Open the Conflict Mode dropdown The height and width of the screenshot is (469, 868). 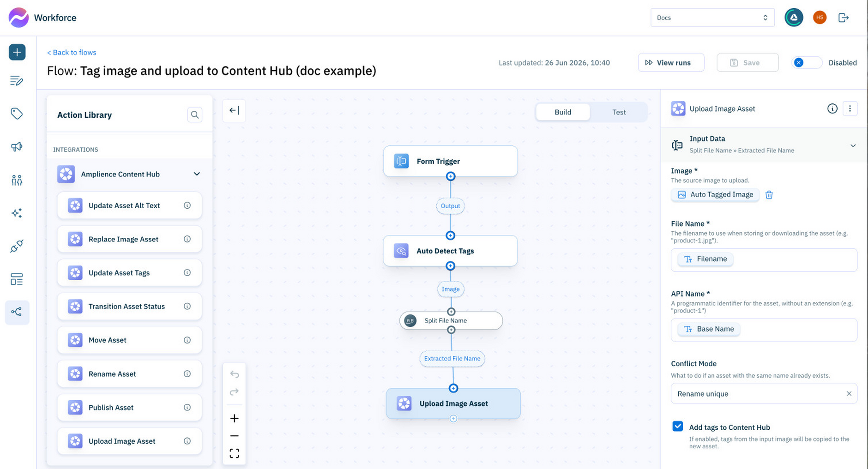pyautogui.click(x=764, y=394)
